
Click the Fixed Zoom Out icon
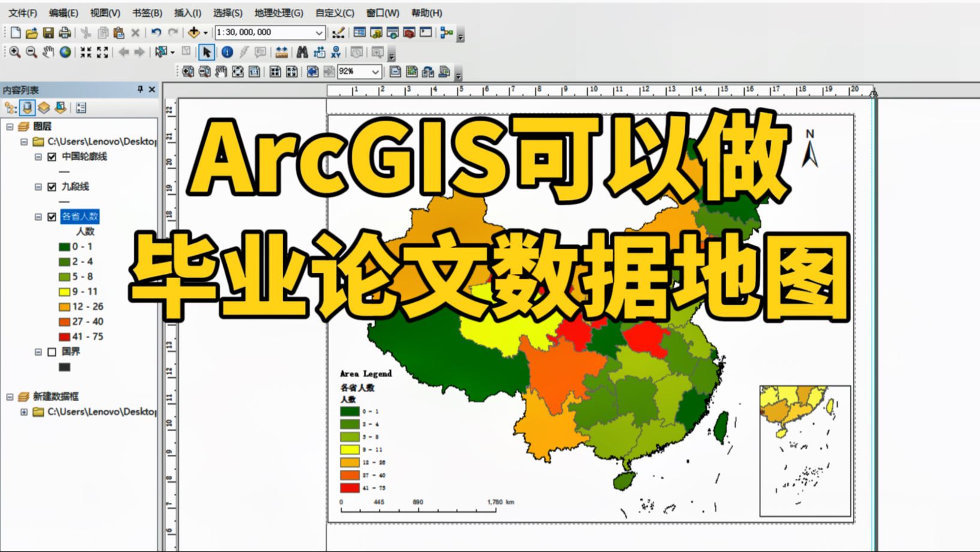tap(103, 52)
